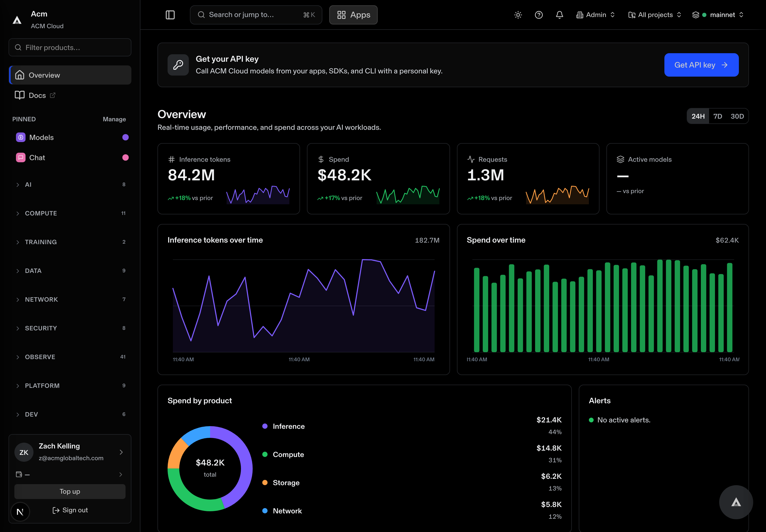The height and width of the screenshot is (532, 766).
Task: Open the floating assistant logo button
Action: [x=736, y=502]
